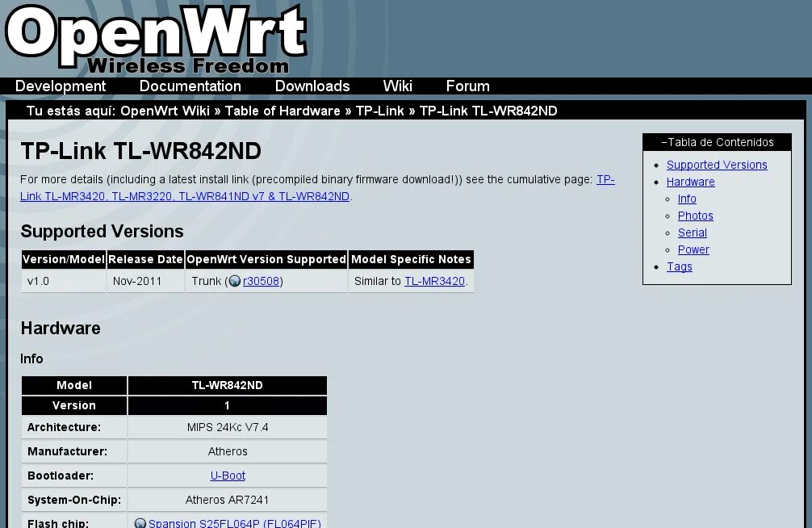Click the Hardware section heading
Image resolution: width=812 pixels, height=528 pixels.
(61, 328)
